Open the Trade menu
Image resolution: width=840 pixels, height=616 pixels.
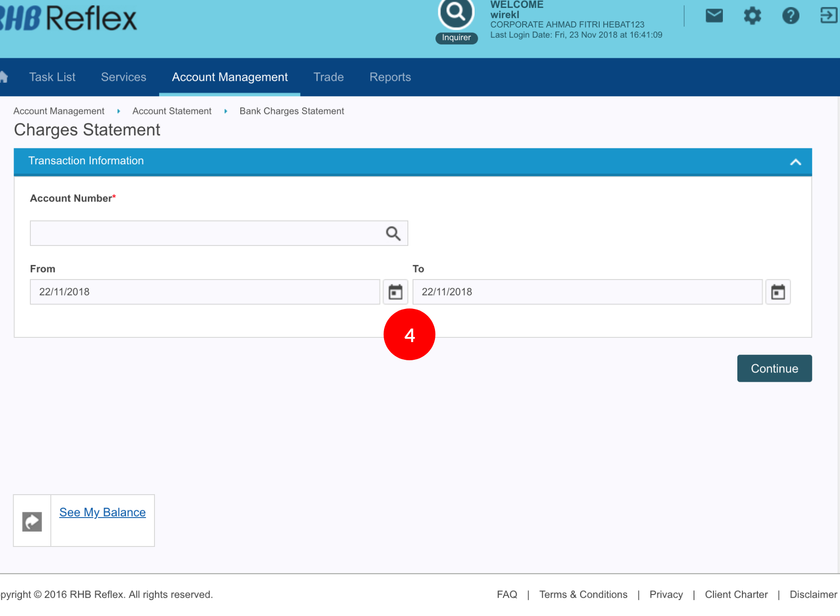click(329, 77)
